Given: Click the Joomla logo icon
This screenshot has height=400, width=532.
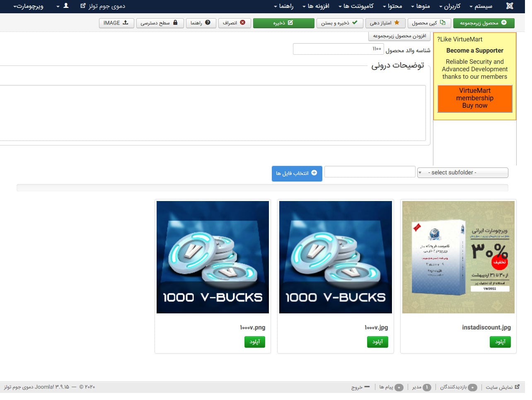Looking at the screenshot, I should pyautogui.click(x=510, y=6).
